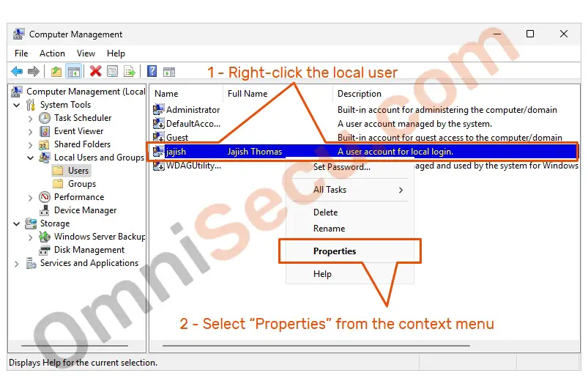Sort by the Name column header
The width and height of the screenshot is (588, 392).
tap(187, 94)
